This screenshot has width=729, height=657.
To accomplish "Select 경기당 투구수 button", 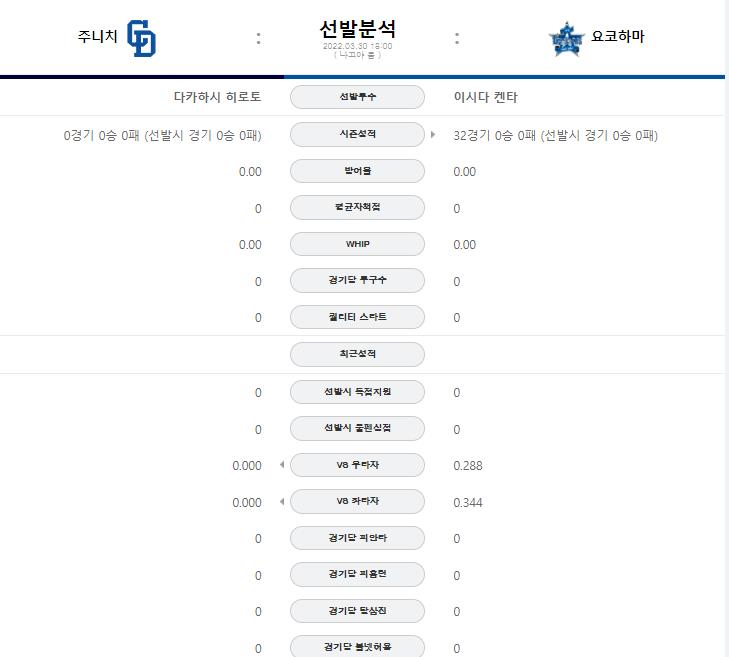I will [x=357, y=280].
